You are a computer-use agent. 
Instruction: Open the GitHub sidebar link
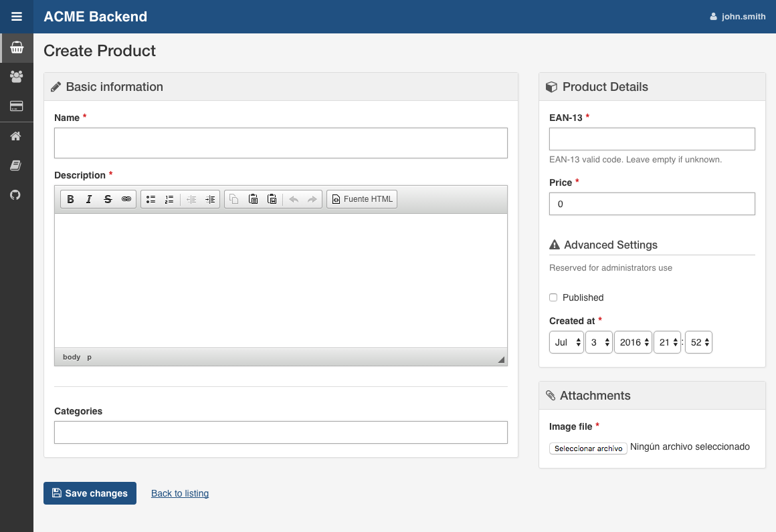[x=17, y=195]
